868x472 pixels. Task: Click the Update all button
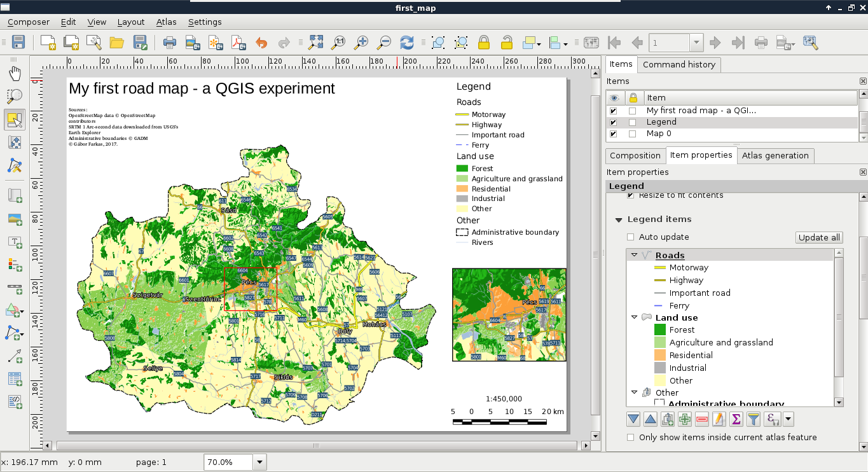pyautogui.click(x=819, y=237)
